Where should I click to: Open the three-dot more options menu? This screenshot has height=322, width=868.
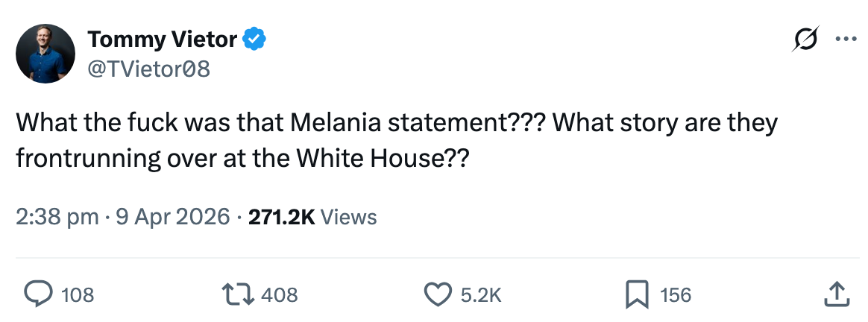click(x=846, y=39)
